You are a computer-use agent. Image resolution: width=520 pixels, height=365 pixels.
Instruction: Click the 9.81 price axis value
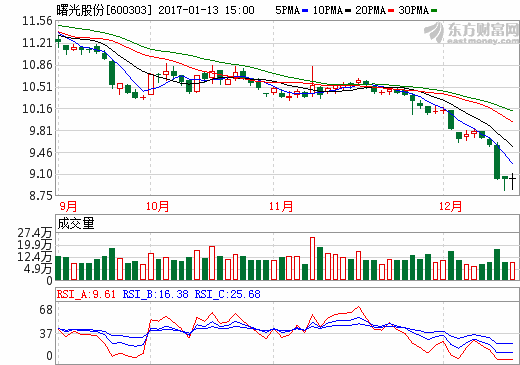pos(41,131)
